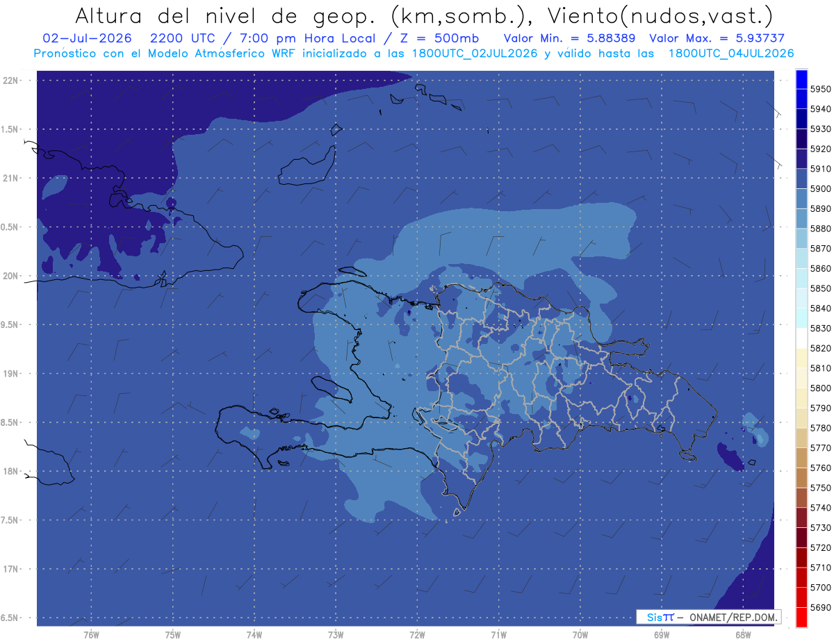The height and width of the screenshot is (644, 834).
Task: Click the '74W' longitude label
Action: 254,635
